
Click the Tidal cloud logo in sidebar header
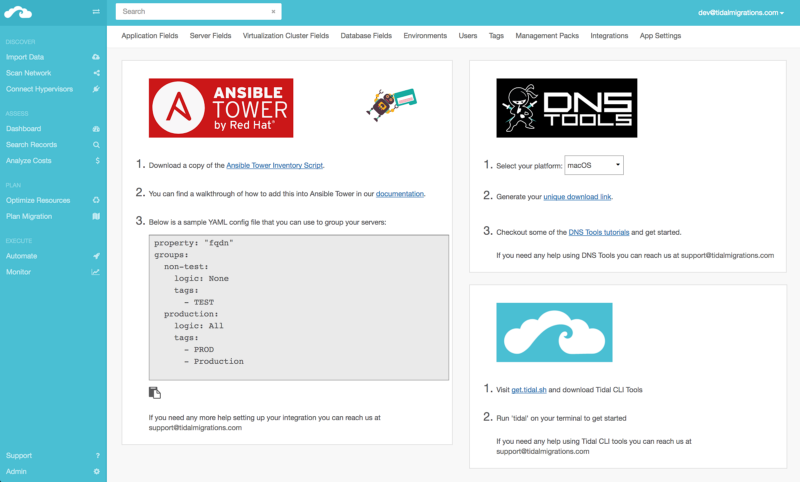[18, 12]
